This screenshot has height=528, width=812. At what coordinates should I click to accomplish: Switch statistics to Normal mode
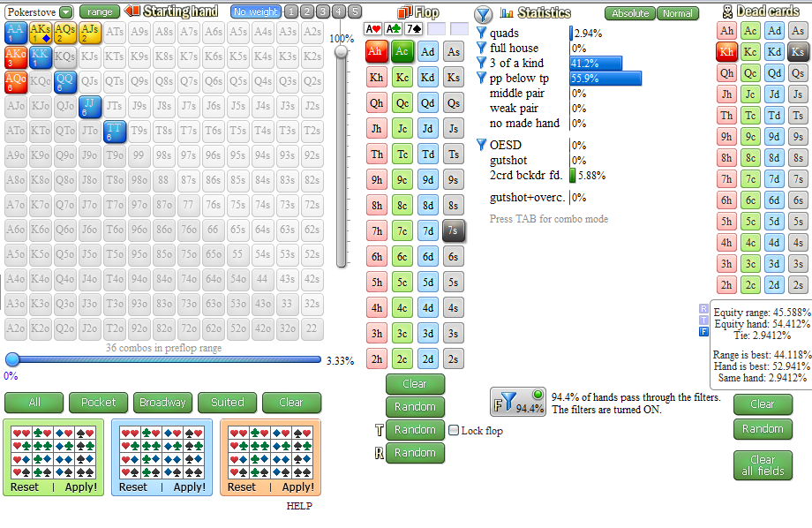[x=677, y=13]
